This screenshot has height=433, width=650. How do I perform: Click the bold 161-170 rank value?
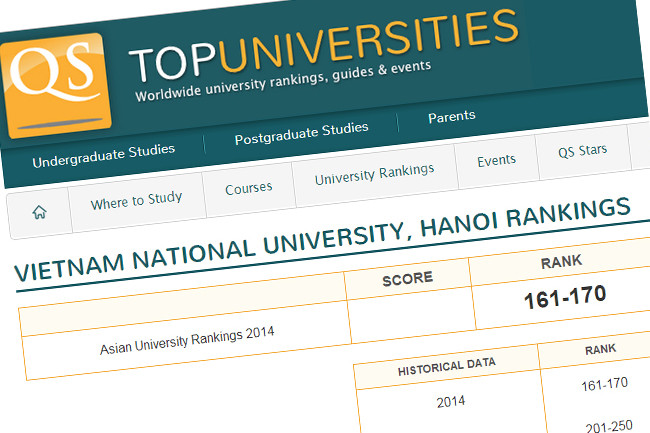[563, 297]
